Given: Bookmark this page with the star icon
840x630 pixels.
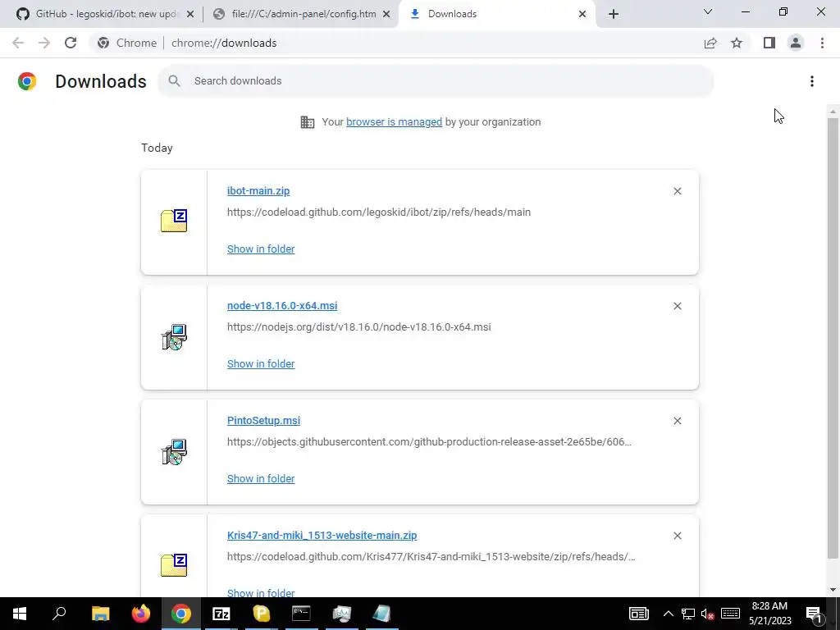Looking at the screenshot, I should [x=737, y=43].
